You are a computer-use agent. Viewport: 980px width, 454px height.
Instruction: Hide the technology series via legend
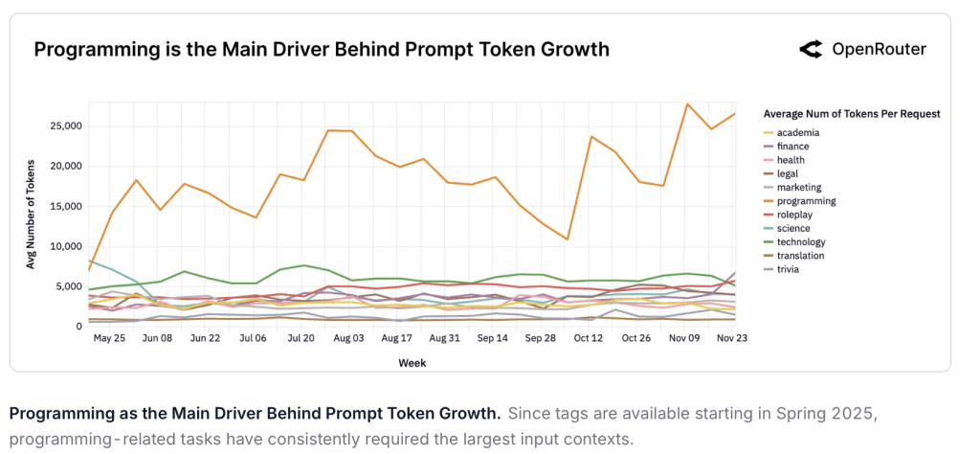pyautogui.click(x=802, y=242)
